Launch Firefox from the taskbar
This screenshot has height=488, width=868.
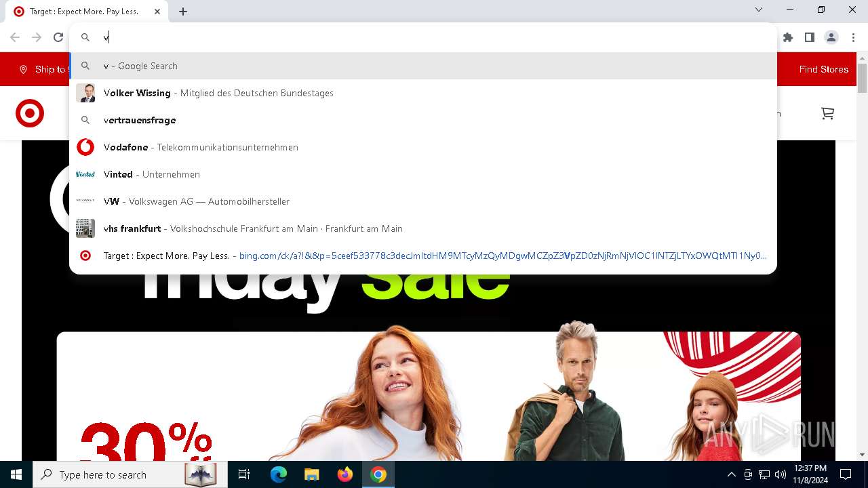(345, 474)
